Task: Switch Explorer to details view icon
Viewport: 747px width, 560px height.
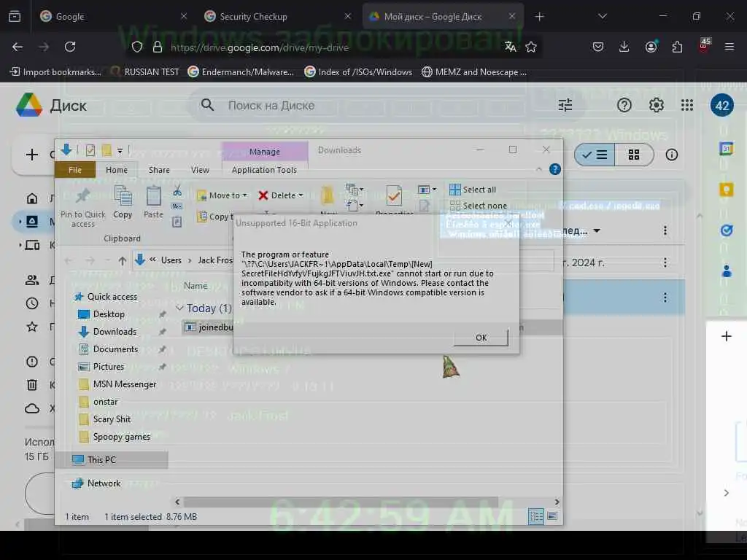Action: pyautogui.click(x=536, y=516)
